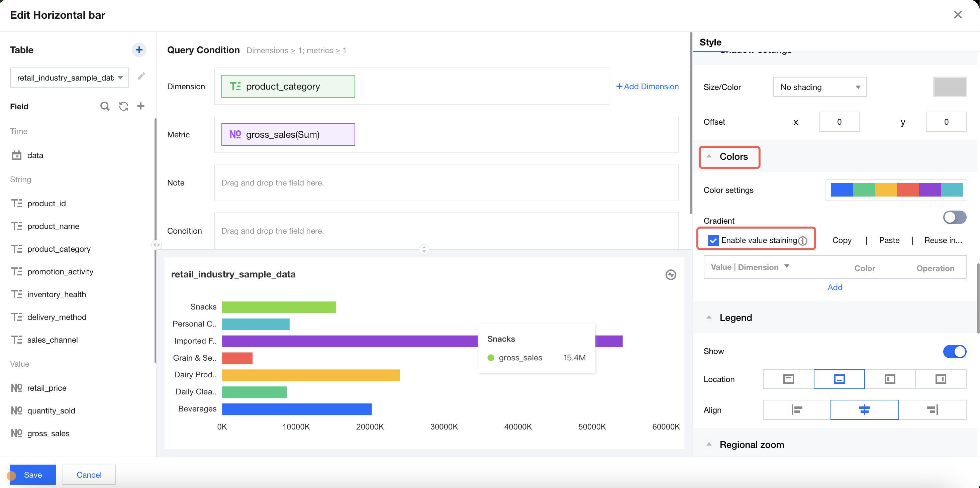Screen dimensions: 980x488
Task: Open the retail_industry_sample_data table dropdown
Action: pos(69,78)
